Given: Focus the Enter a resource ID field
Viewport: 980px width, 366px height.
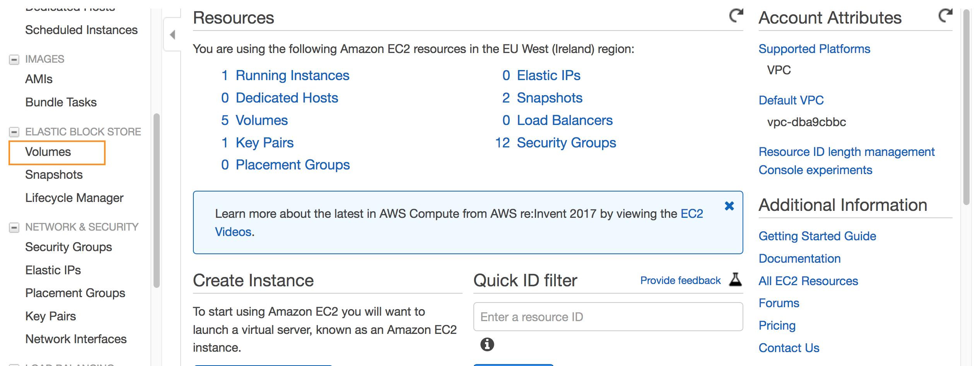Looking at the screenshot, I should 608,317.
